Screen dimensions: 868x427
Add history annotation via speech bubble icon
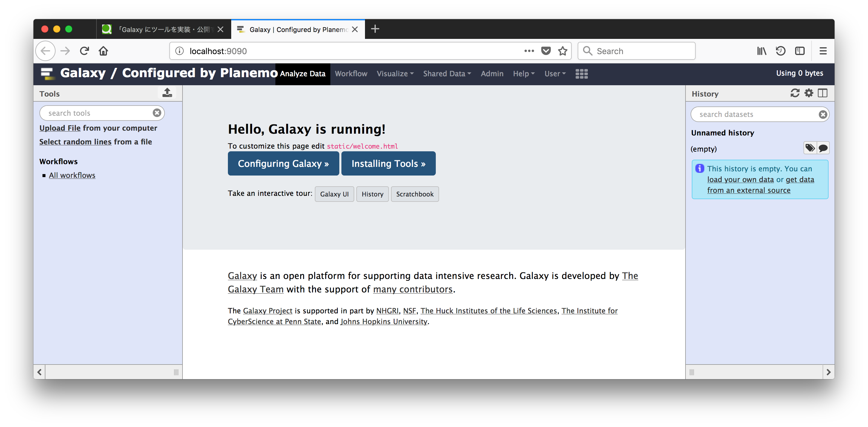pos(823,148)
